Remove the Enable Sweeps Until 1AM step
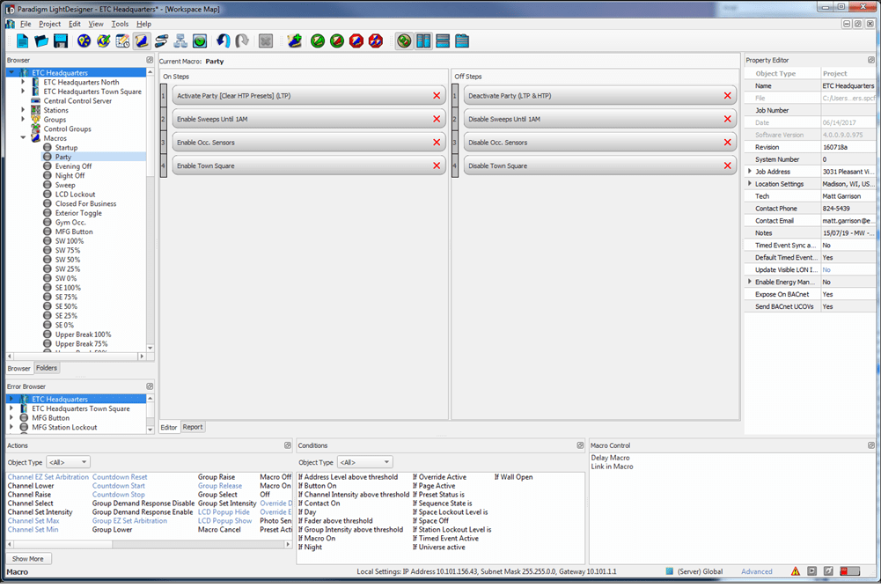The width and height of the screenshot is (881, 588). 437,119
